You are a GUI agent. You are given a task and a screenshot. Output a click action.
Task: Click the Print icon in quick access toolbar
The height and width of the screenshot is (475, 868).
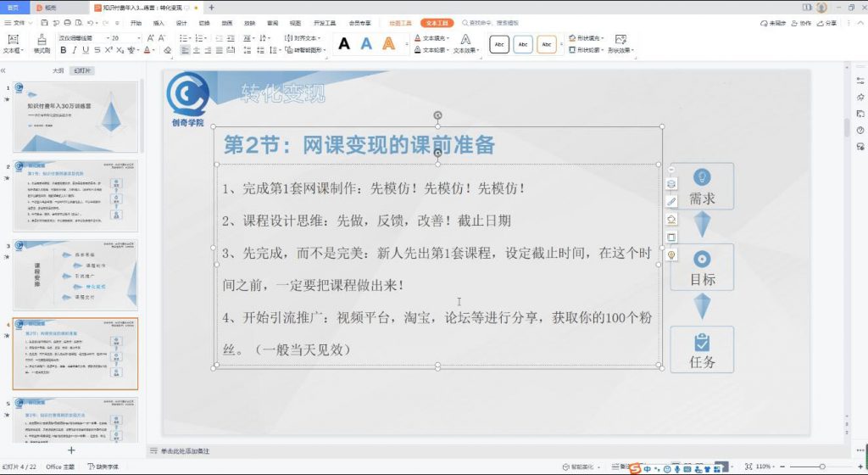67,23
